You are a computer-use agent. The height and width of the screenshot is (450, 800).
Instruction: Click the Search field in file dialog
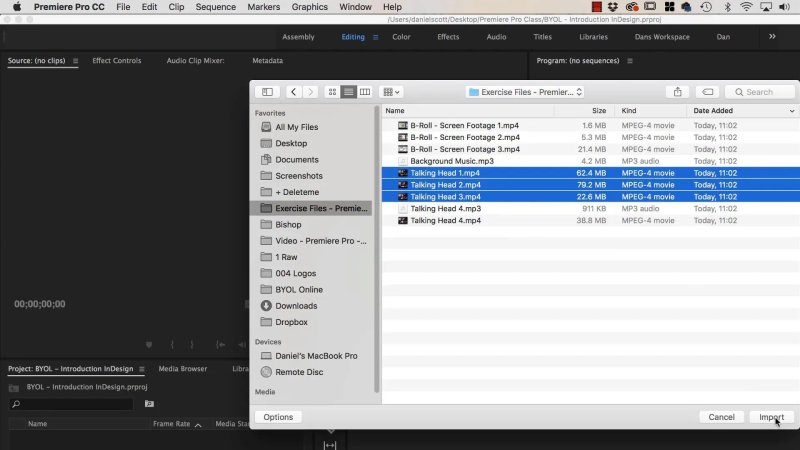(x=760, y=92)
